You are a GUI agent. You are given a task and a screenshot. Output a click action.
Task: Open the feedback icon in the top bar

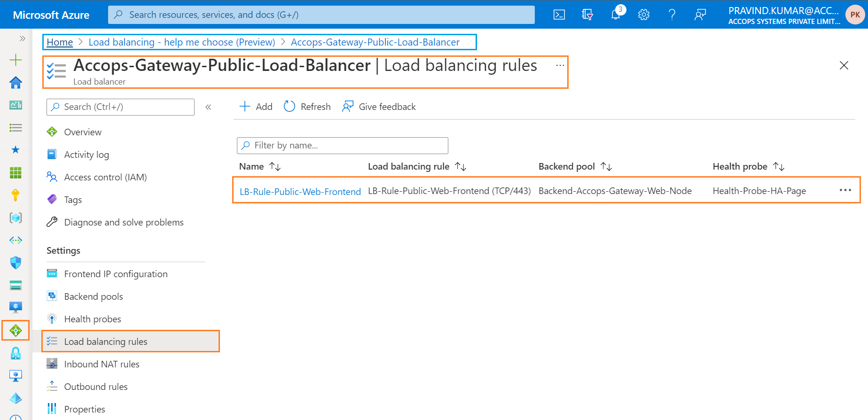(700, 15)
